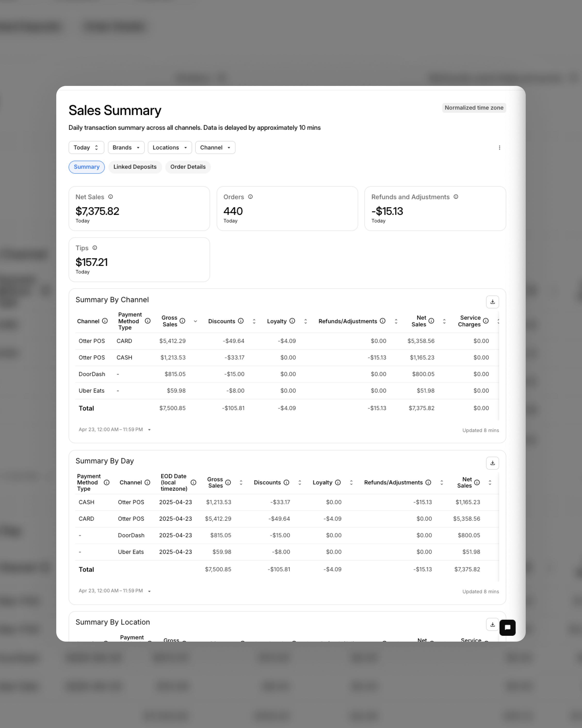
Task: Click the Refunds and Adjustments card info icon
Action: pyautogui.click(x=456, y=197)
